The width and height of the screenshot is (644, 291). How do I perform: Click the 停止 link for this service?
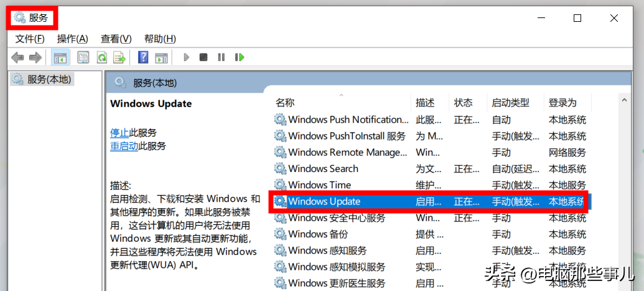[119, 133]
